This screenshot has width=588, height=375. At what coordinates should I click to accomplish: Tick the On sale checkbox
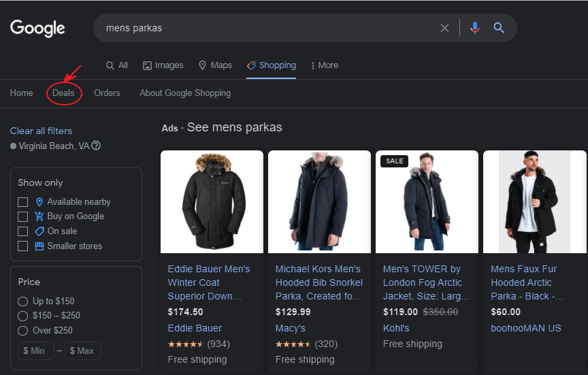tap(23, 231)
